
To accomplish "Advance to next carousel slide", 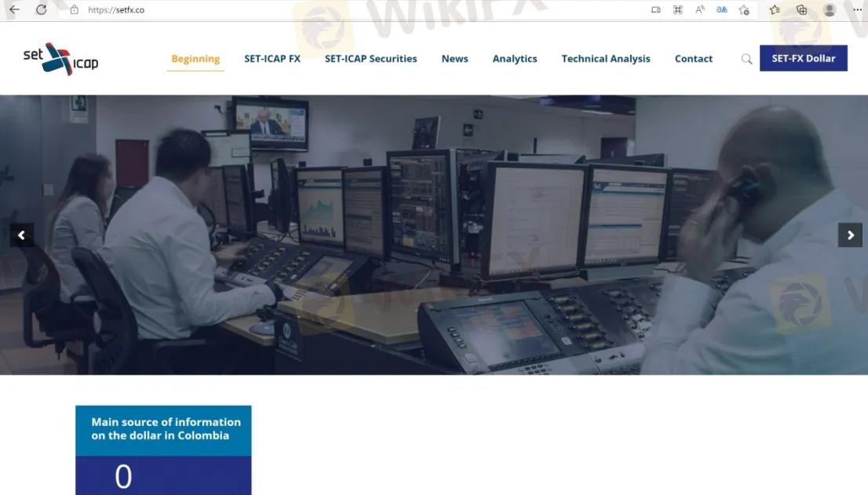I will 850,235.
